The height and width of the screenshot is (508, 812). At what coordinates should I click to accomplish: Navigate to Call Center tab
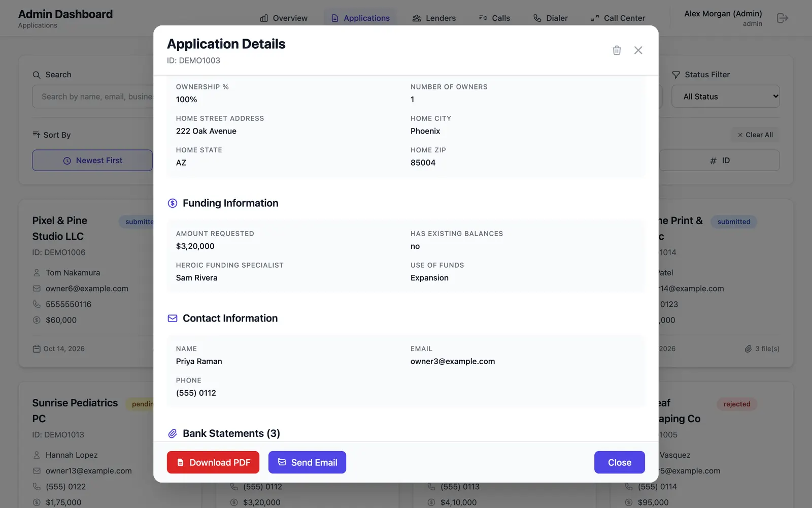(618, 18)
